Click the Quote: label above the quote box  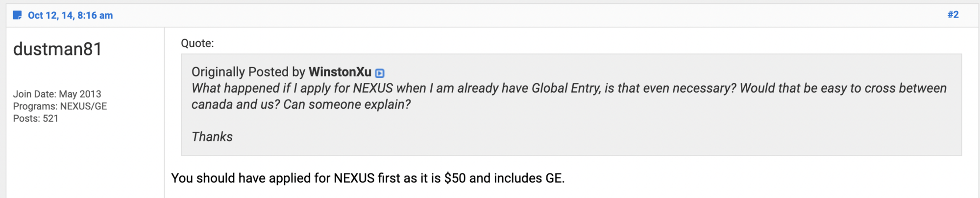(197, 43)
